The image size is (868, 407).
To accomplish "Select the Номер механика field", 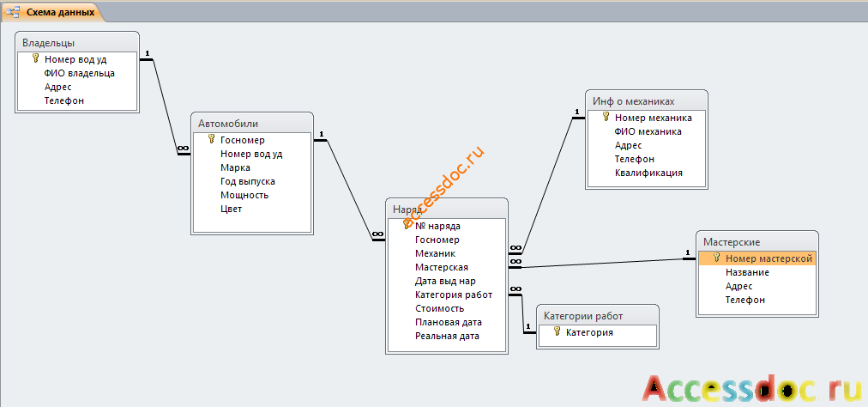I will coord(647,118).
